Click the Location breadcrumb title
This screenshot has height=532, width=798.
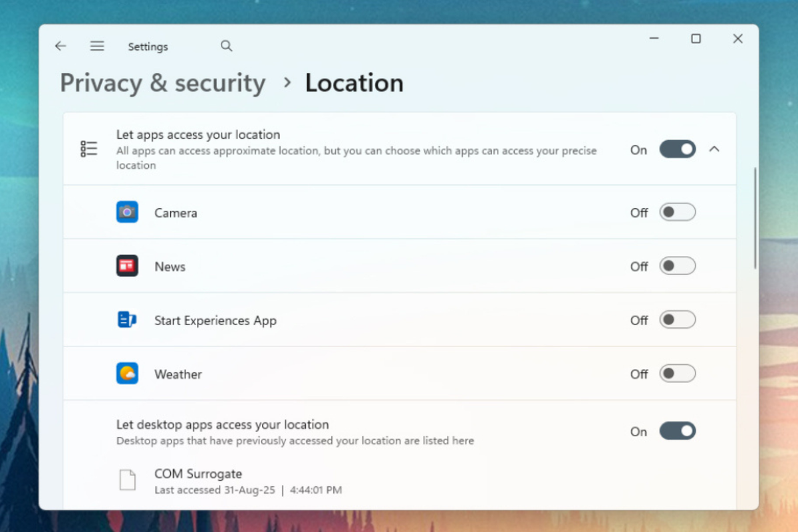pyautogui.click(x=354, y=83)
